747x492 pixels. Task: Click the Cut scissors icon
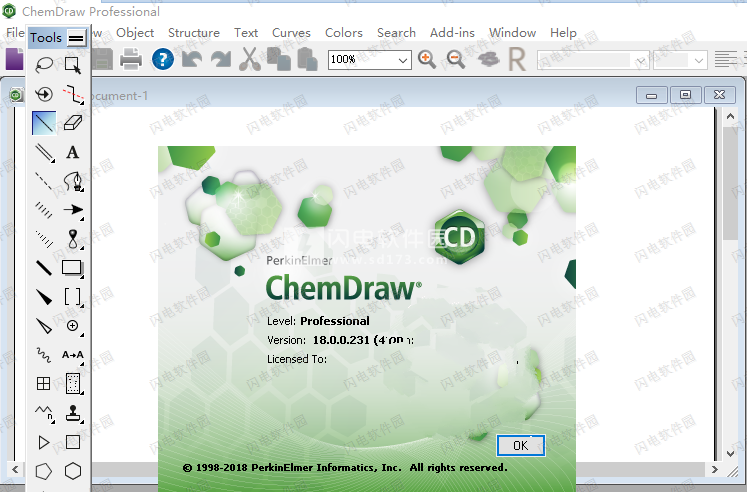(x=250, y=60)
